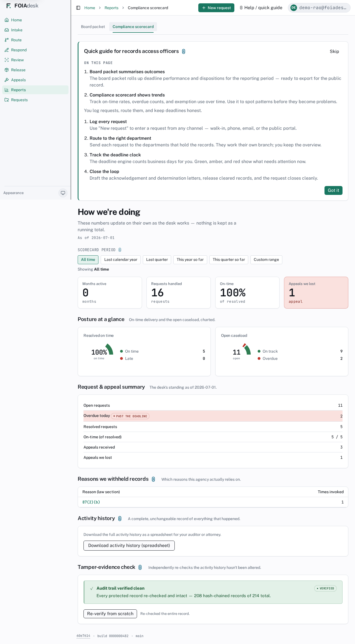Image resolution: width=355 pixels, height=644 pixels.
Task: Click the Overdue today row
Action: (213, 416)
